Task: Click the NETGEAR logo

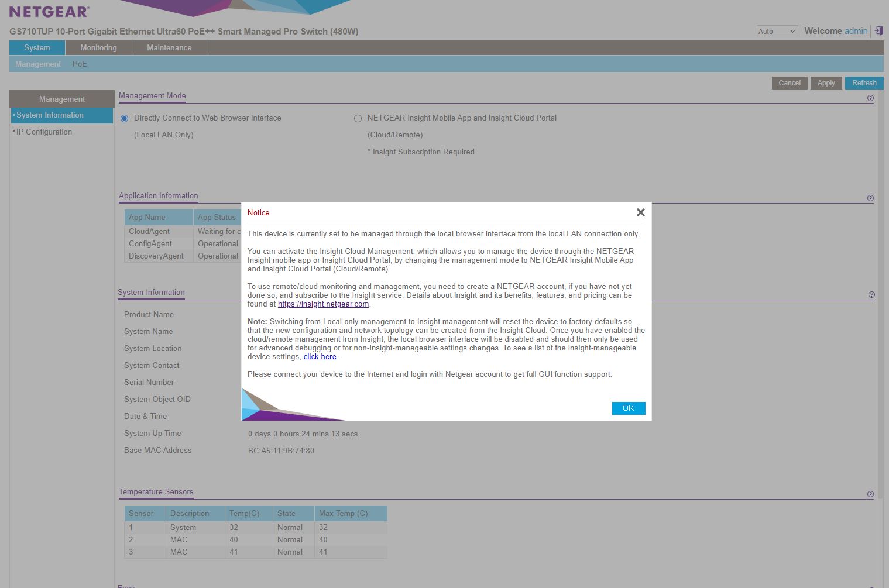Action: click(x=49, y=12)
